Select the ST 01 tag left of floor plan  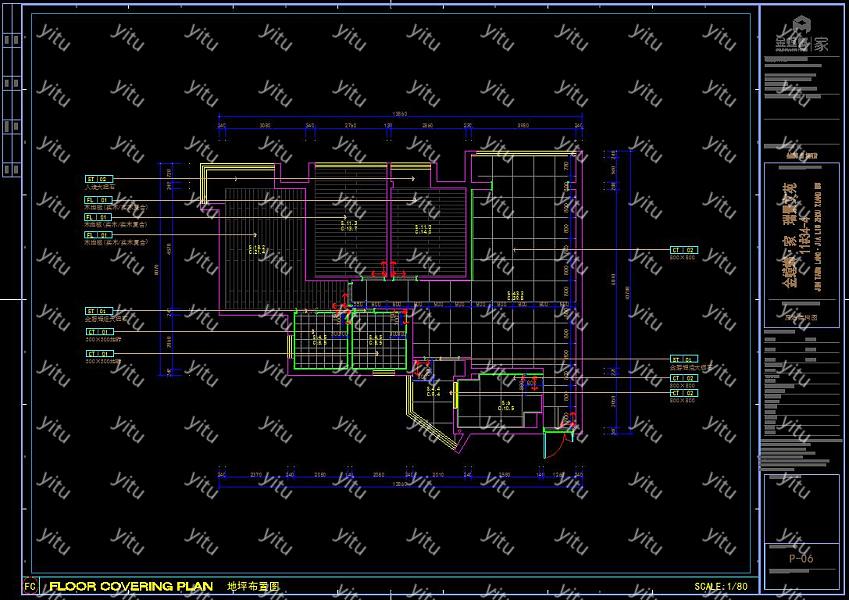(99, 311)
